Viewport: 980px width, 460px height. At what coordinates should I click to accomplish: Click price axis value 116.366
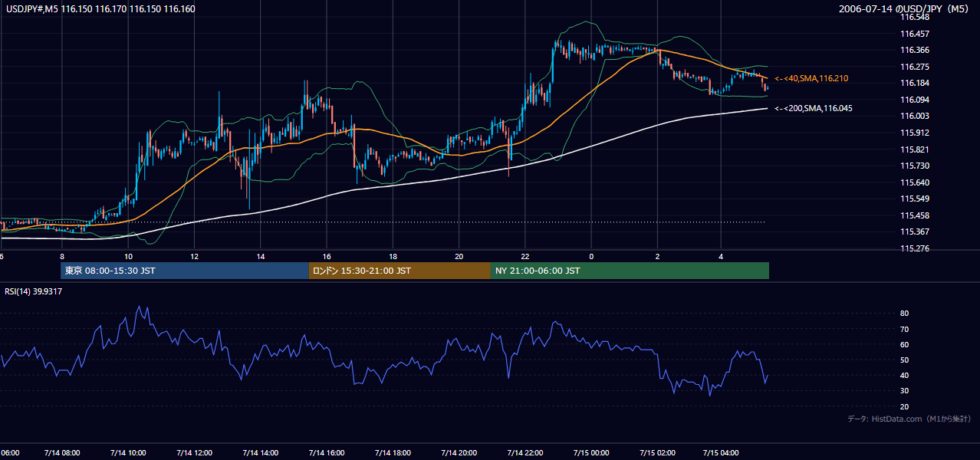(916, 50)
